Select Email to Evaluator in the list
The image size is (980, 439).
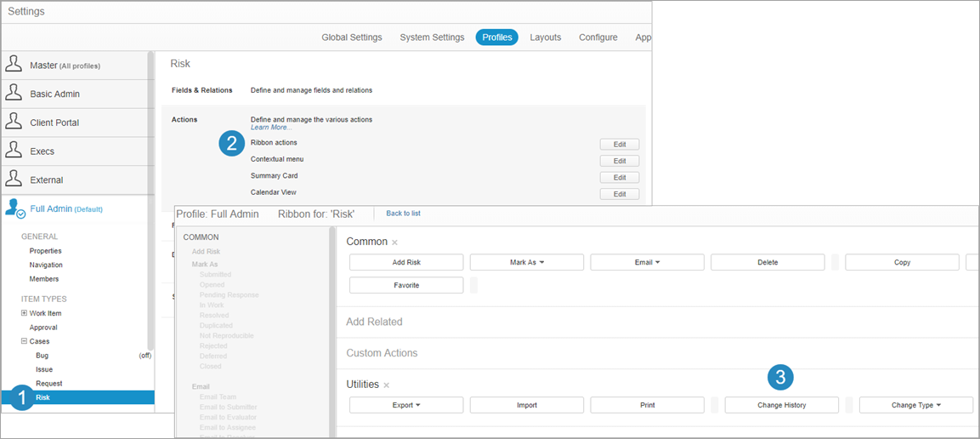(228, 417)
